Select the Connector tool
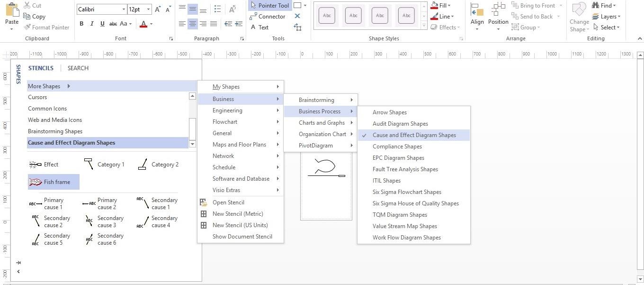This screenshot has height=285, width=644. [x=268, y=16]
